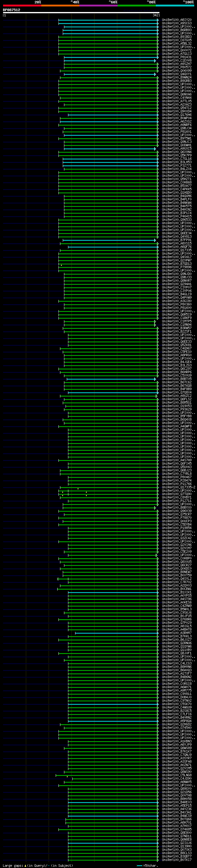Select hit UniRef100_C1MN94
The width and height of the screenshot is (197, 868).
click(177, 325)
